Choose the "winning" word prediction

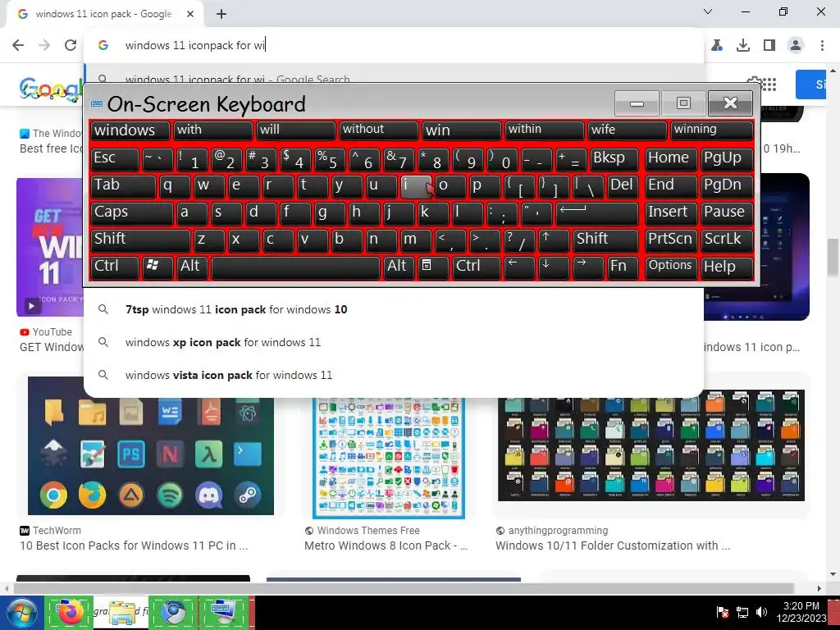click(x=712, y=130)
